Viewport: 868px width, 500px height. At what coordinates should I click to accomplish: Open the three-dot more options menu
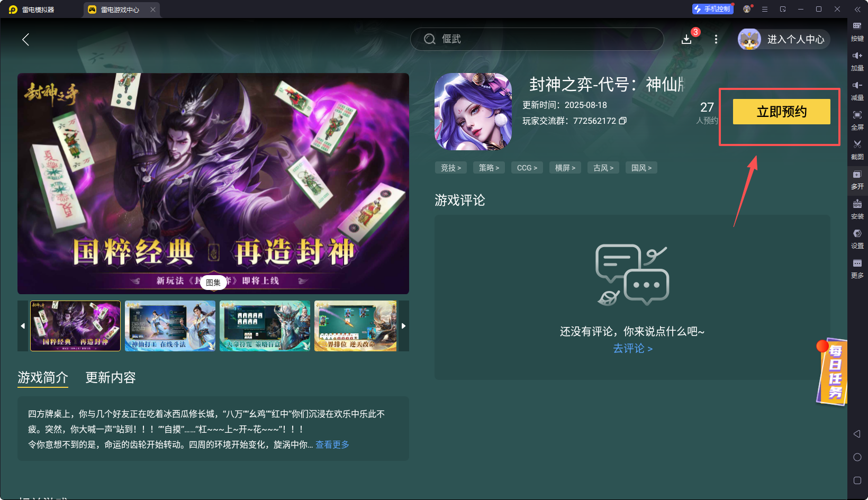[716, 39]
